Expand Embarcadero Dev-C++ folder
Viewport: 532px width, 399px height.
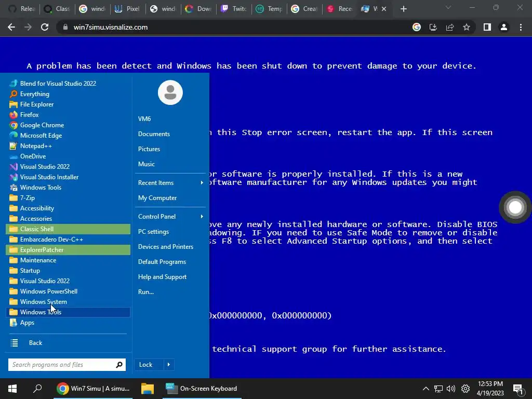click(68, 240)
